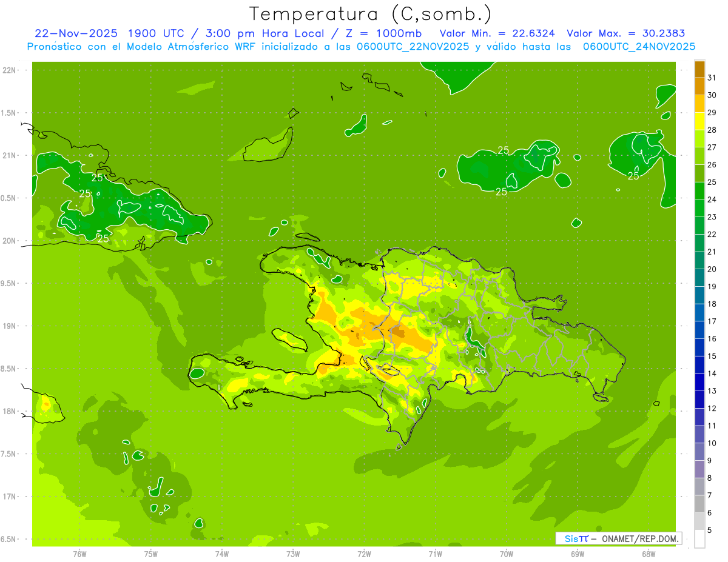Click the "ONAMET/REP.DOM." credit label
The image size is (728, 562).
[x=640, y=538]
